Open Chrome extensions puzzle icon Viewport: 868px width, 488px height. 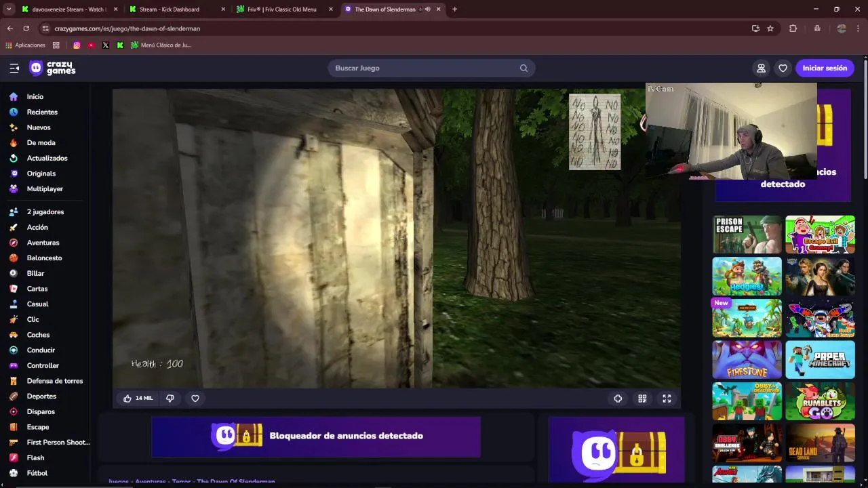[793, 28]
